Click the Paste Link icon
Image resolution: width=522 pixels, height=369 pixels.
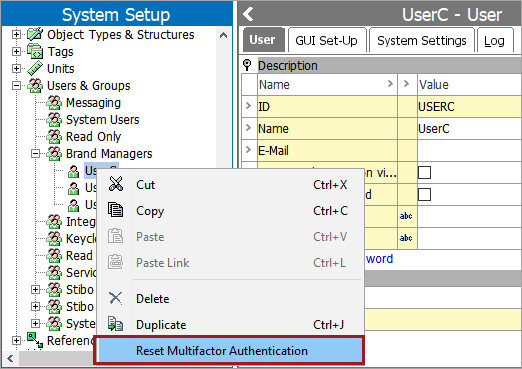click(x=116, y=262)
